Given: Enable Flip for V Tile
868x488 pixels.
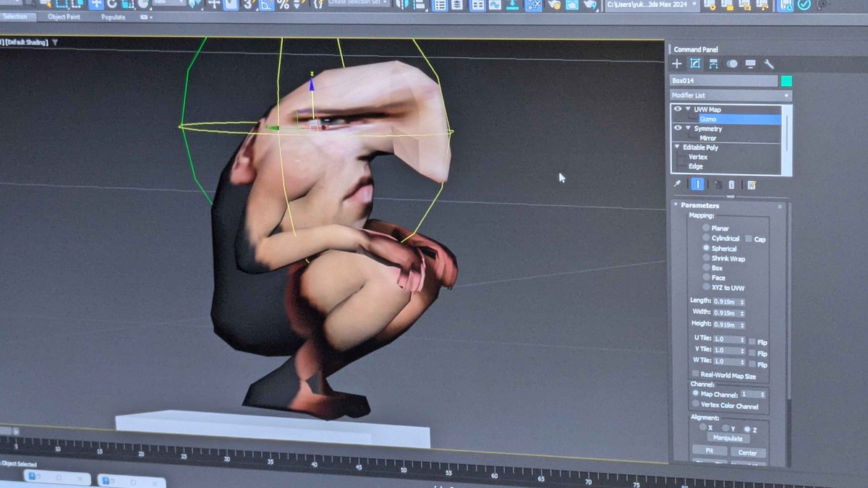Looking at the screenshot, I should click(752, 354).
